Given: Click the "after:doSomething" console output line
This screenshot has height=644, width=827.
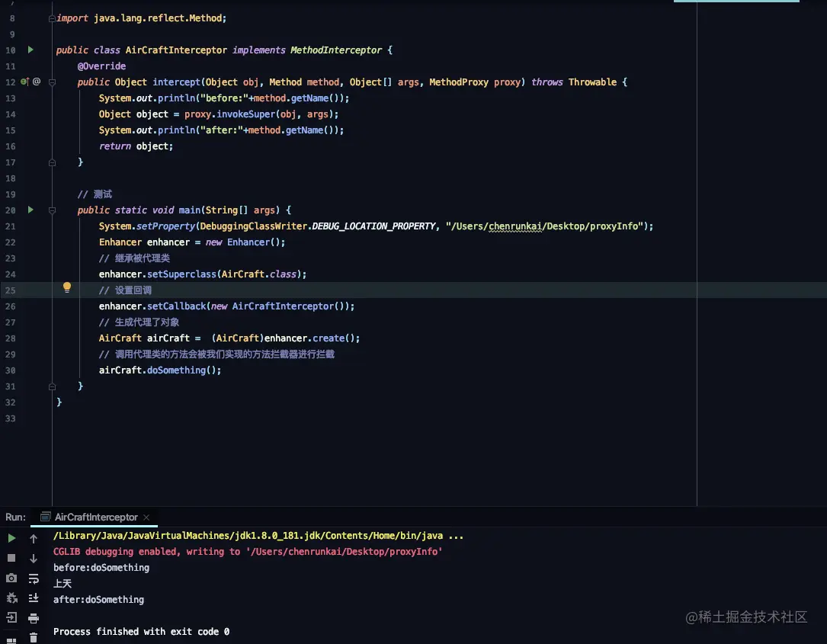Looking at the screenshot, I should [98, 600].
